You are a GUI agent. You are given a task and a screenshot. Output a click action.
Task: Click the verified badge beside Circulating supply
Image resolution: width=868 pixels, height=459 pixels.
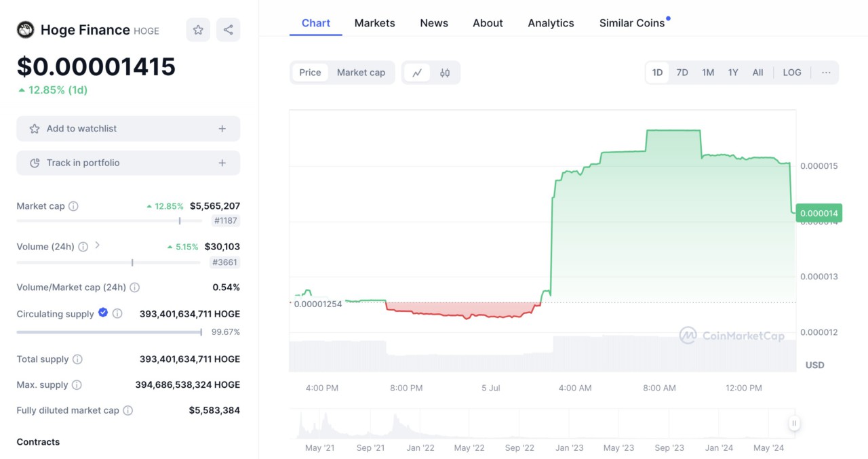103,313
